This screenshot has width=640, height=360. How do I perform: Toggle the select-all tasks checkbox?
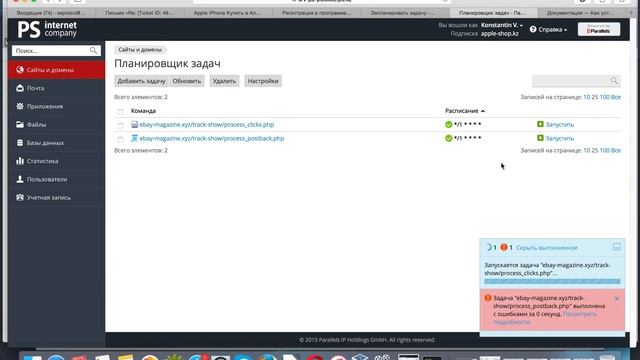pyautogui.click(x=120, y=111)
